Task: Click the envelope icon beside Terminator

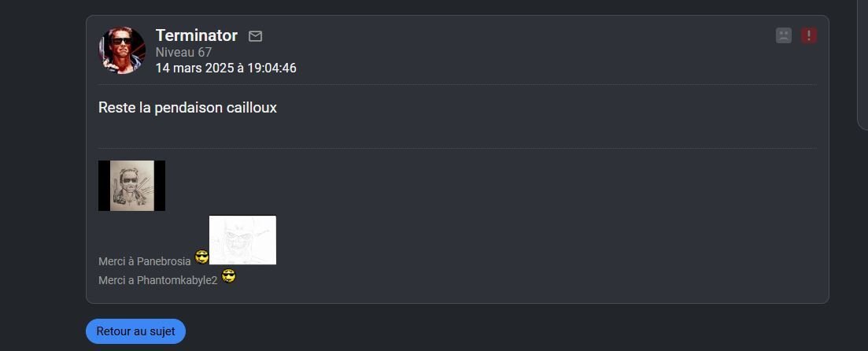Action: click(255, 36)
